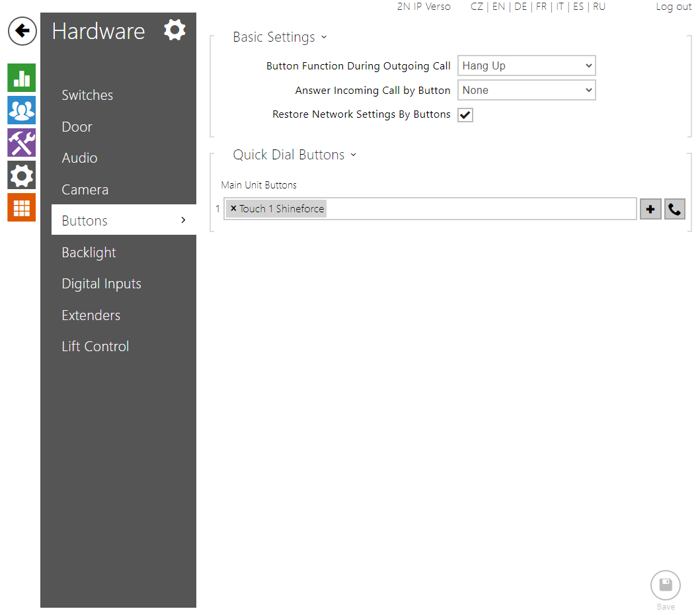Screen dimensions: 700x615
Task: Remove the Touch 1 Shineforce tag
Action: (233, 208)
